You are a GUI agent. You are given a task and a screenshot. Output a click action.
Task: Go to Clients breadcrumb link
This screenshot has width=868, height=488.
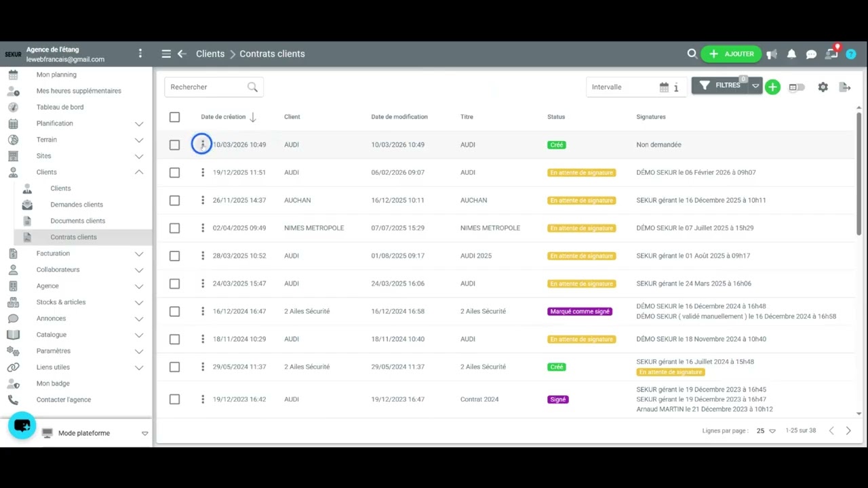(x=210, y=54)
